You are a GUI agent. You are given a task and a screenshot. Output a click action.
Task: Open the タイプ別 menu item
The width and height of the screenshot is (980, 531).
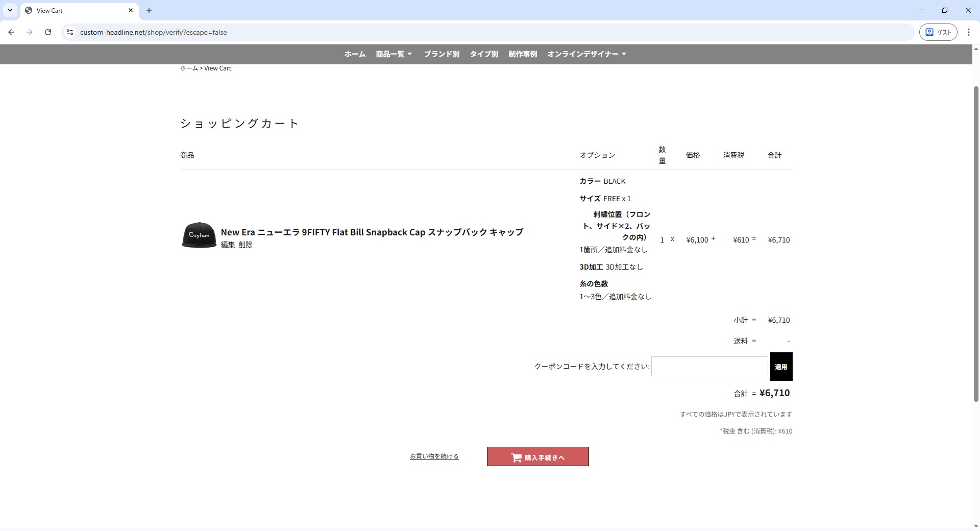[484, 54]
